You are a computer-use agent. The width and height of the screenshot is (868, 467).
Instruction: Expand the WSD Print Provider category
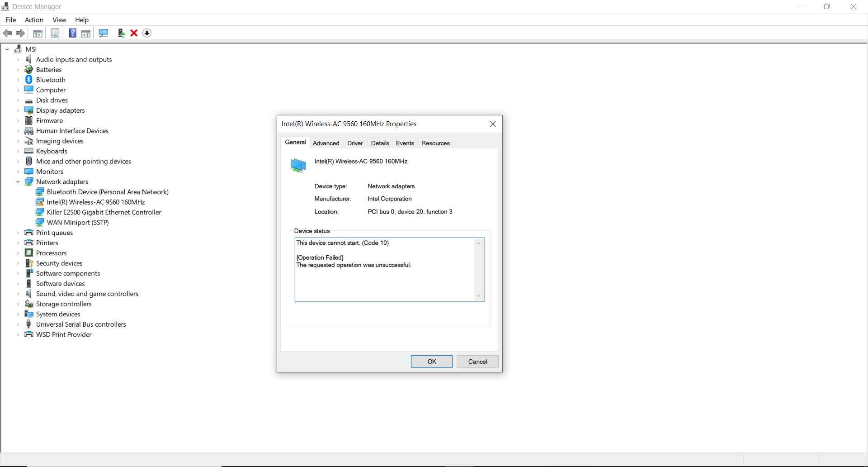point(18,334)
